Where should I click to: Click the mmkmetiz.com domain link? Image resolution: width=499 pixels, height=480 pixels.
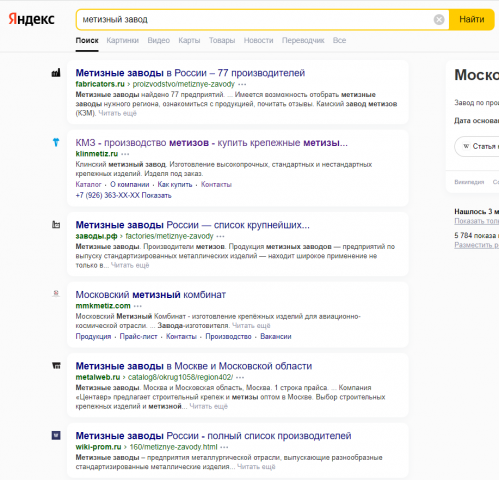(x=103, y=306)
